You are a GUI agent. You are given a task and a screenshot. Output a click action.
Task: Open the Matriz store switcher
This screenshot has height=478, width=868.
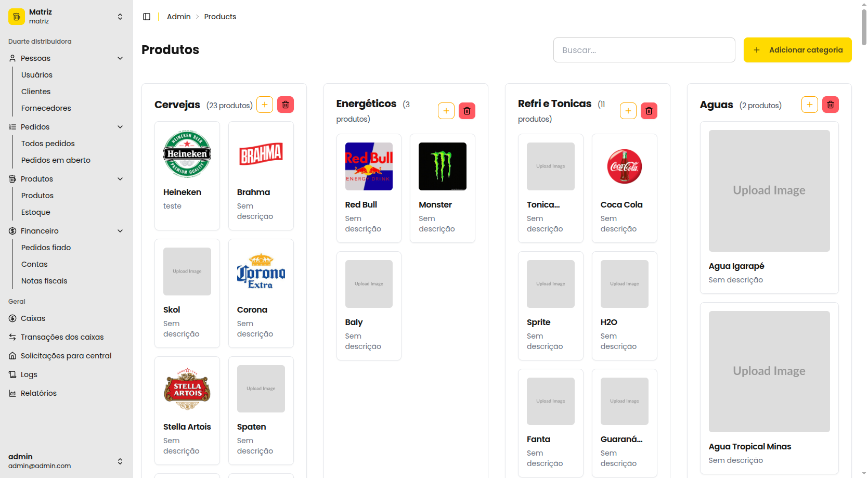coord(67,17)
